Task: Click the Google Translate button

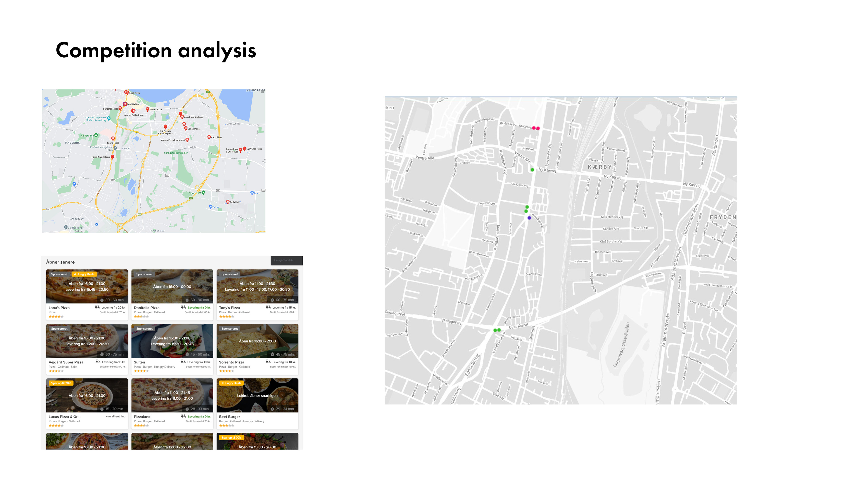Action: (x=286, y=260)
